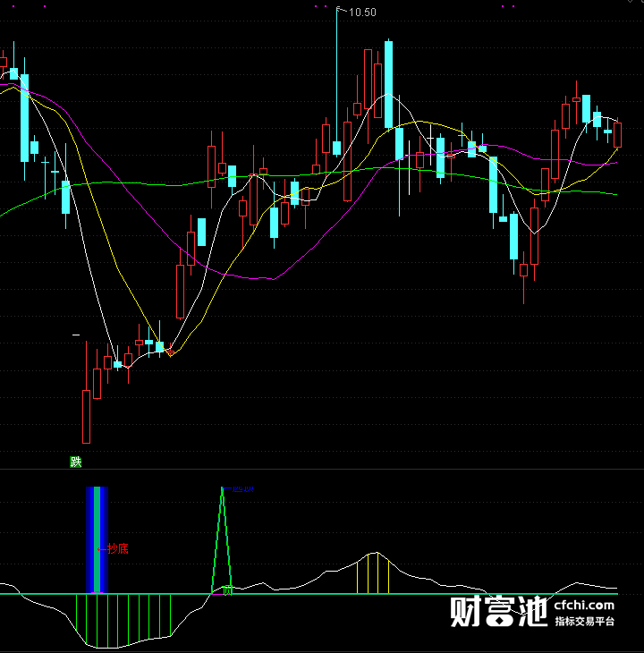The width and height of the screenshot is (644, 653).
Task: Click the green 跌 marker under the candles
Action: coord(76,462)
